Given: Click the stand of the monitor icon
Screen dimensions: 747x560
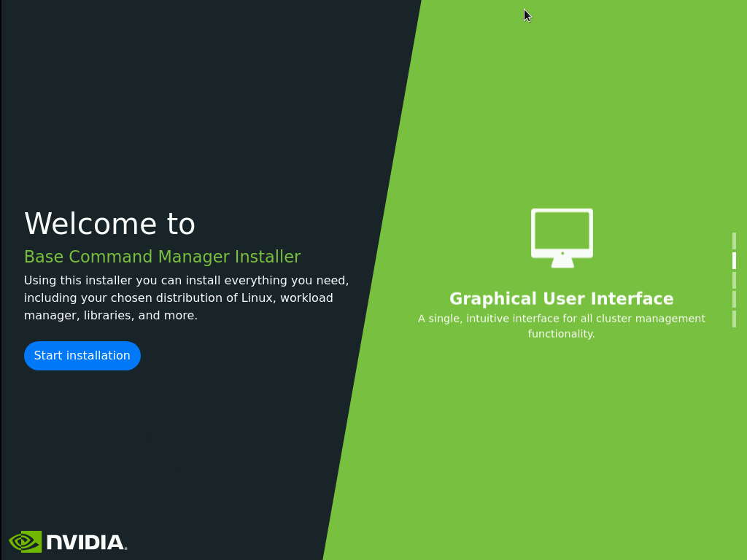Looking at the screenshot, I should tap(562, 262).
